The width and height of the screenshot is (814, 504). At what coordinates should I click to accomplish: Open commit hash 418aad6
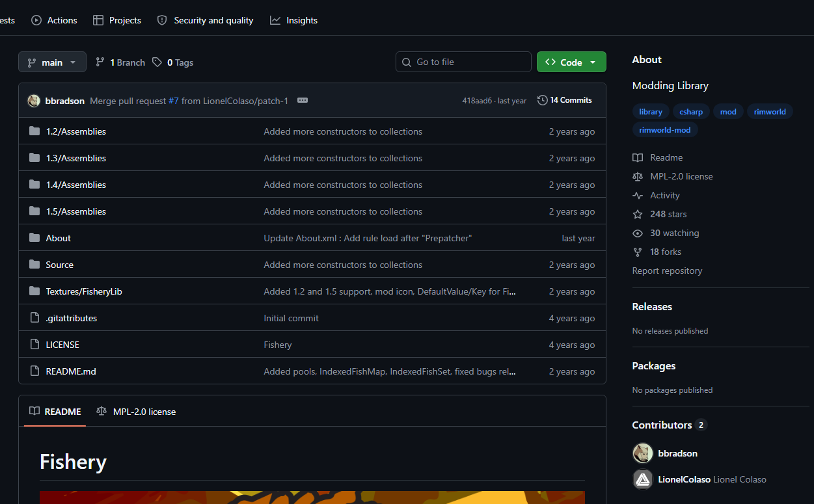477,101
